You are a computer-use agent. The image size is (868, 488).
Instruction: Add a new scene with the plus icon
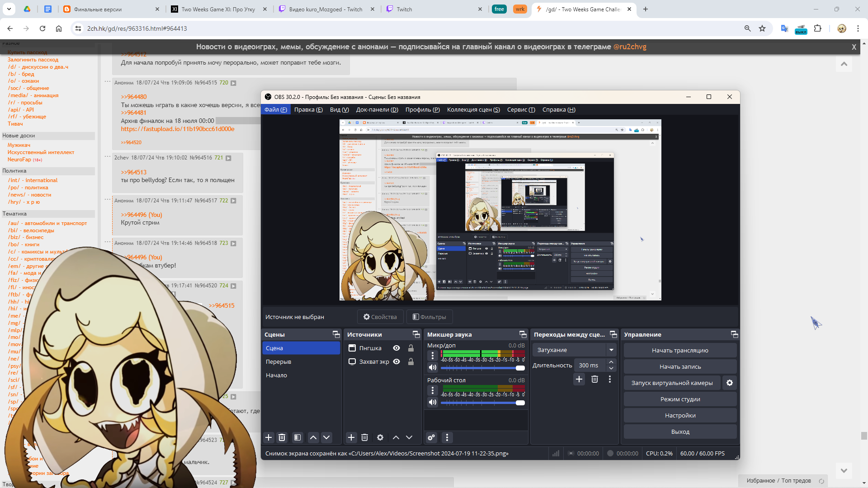[269, 437]
